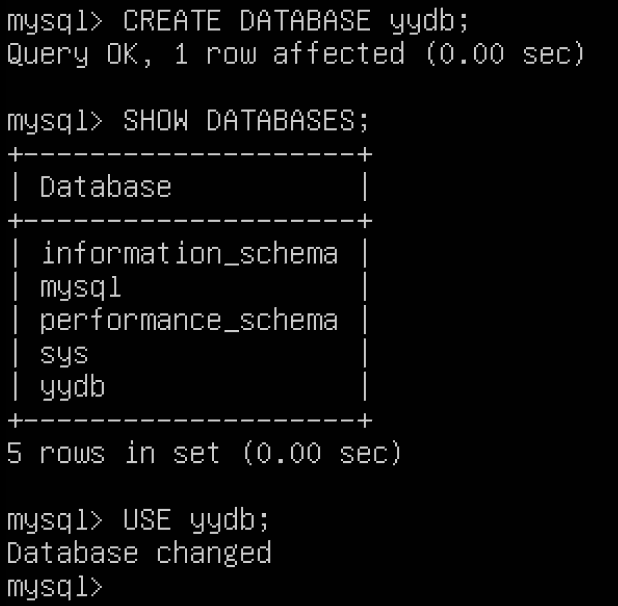
Task: Click the word SHOW in the second command
Action: [x=155, y=121]
